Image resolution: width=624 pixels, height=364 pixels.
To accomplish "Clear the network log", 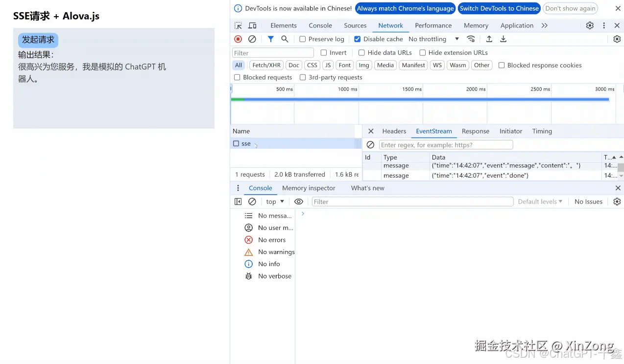I will (x=252, y=39).
